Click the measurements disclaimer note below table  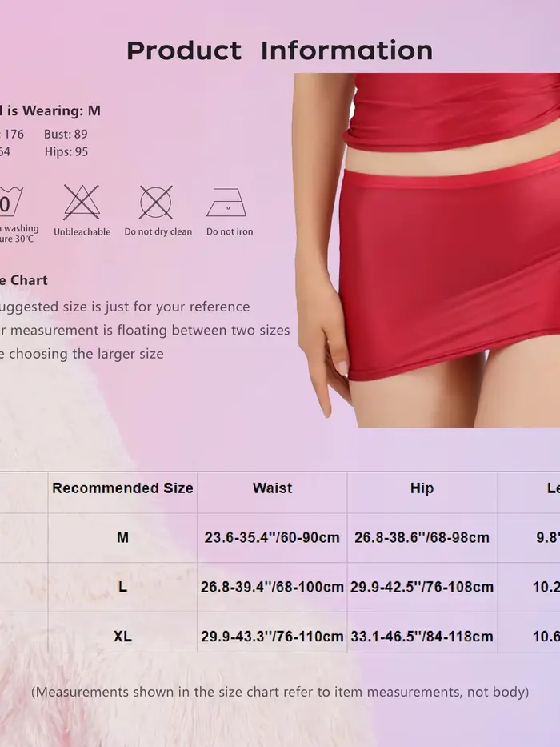(280, 692)
